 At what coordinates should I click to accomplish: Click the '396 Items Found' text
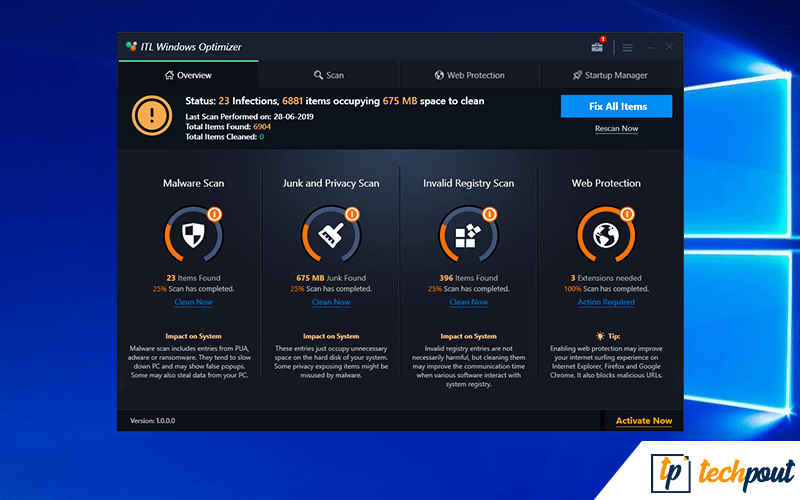click(x=468, y=278)
